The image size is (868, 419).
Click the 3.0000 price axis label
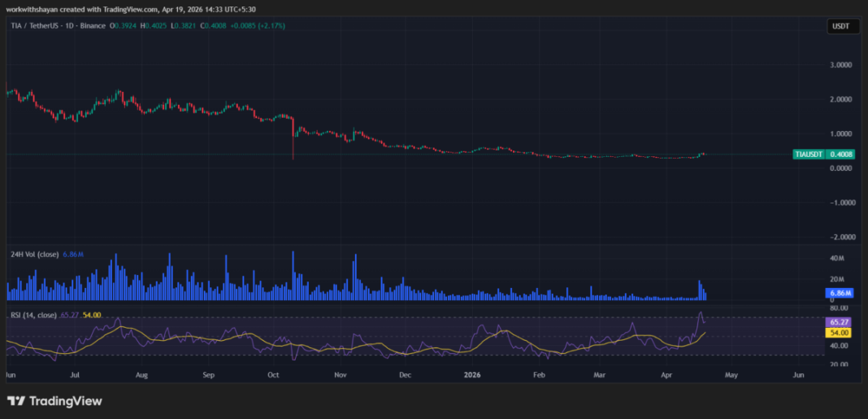coord(840,64)
